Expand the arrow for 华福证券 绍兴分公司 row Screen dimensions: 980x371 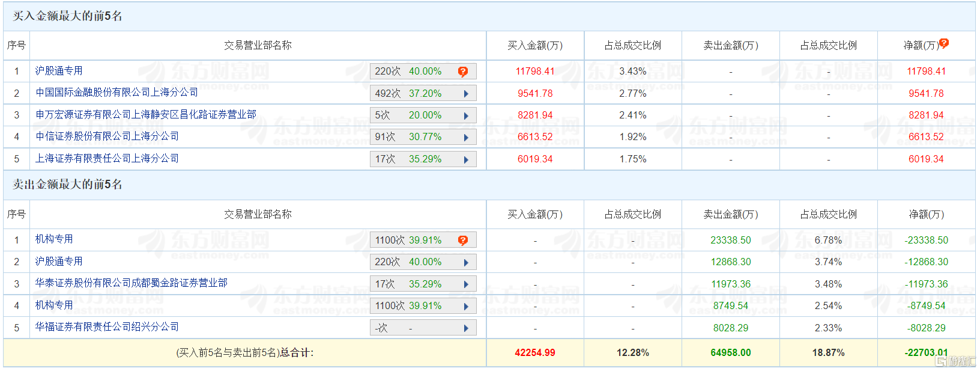point(466,328)
